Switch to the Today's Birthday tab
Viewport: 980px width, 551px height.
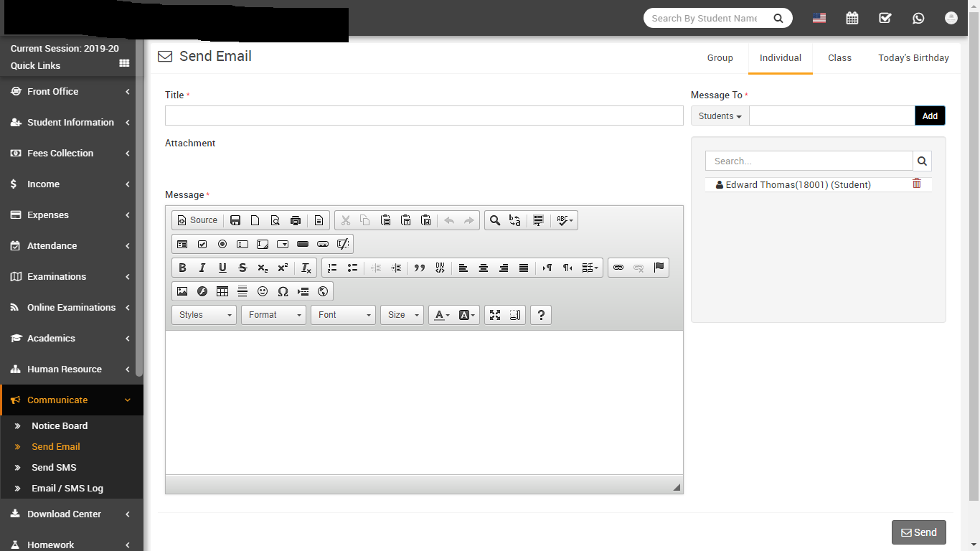click(913, 58)
